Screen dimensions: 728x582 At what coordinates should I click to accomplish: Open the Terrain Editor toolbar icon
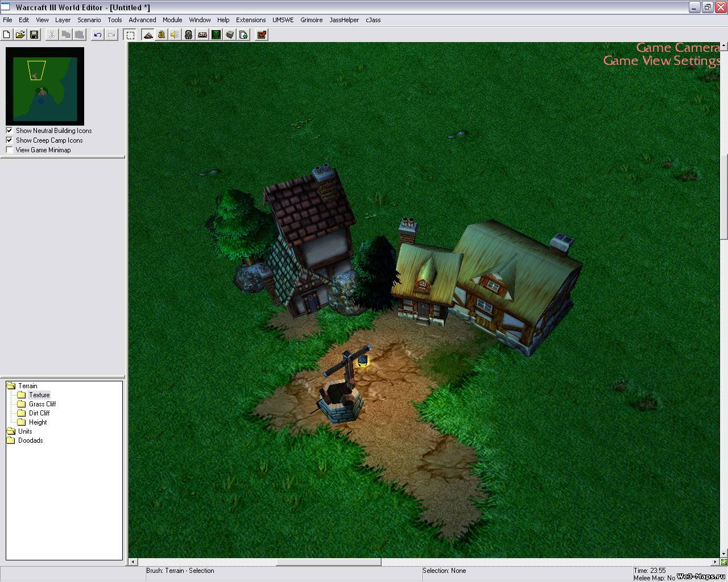(148, 35)
